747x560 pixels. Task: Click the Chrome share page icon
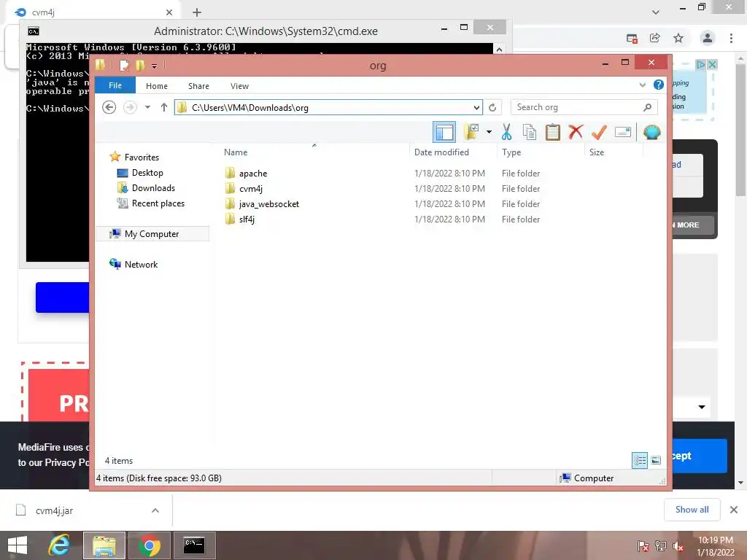click(x=655, y=38)
